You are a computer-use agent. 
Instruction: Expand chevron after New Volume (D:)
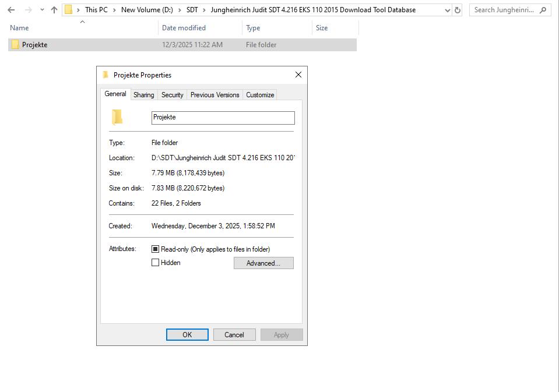click(x=180, y=10)
